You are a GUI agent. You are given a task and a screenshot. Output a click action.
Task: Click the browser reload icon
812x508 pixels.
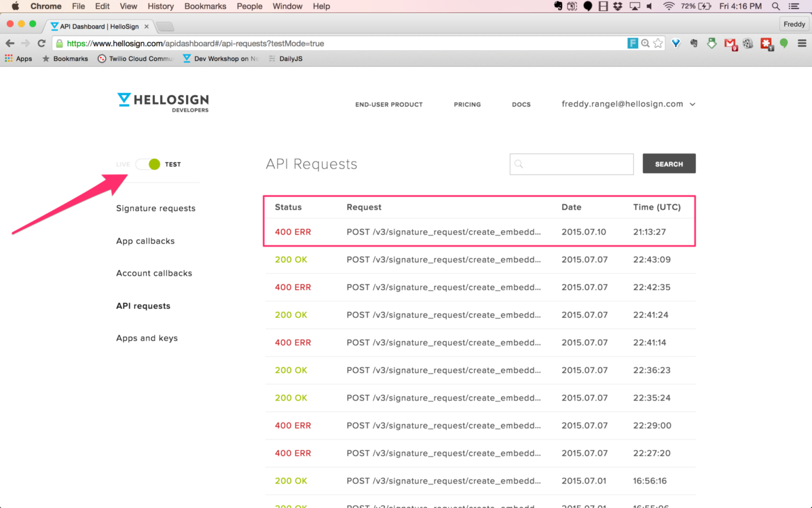tap(41, 43)
